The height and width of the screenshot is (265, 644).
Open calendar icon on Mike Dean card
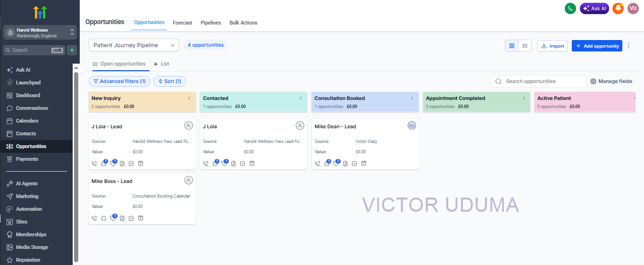[364, 164]
